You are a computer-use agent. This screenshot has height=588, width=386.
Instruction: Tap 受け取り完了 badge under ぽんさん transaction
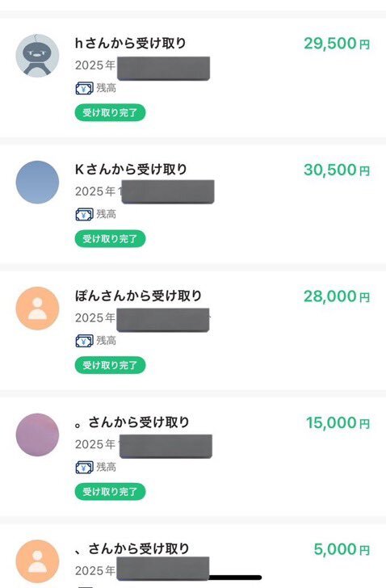(x=110, y=365)
